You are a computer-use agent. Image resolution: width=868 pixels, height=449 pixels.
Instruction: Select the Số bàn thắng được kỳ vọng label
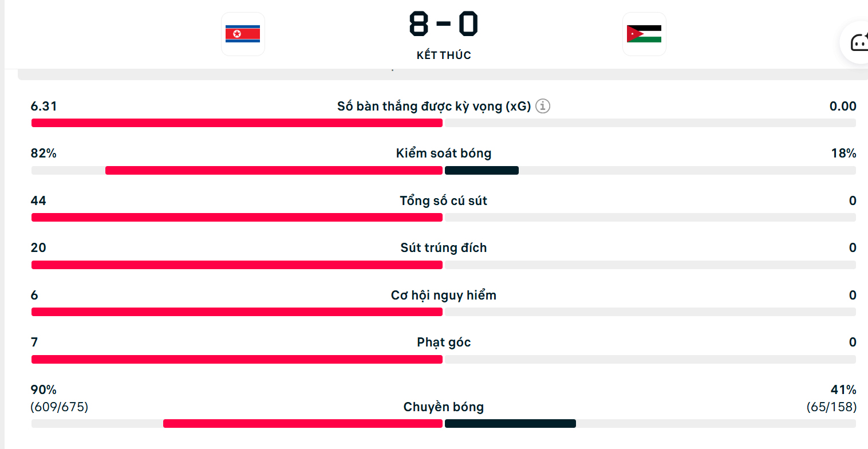[x=434, y=106]
